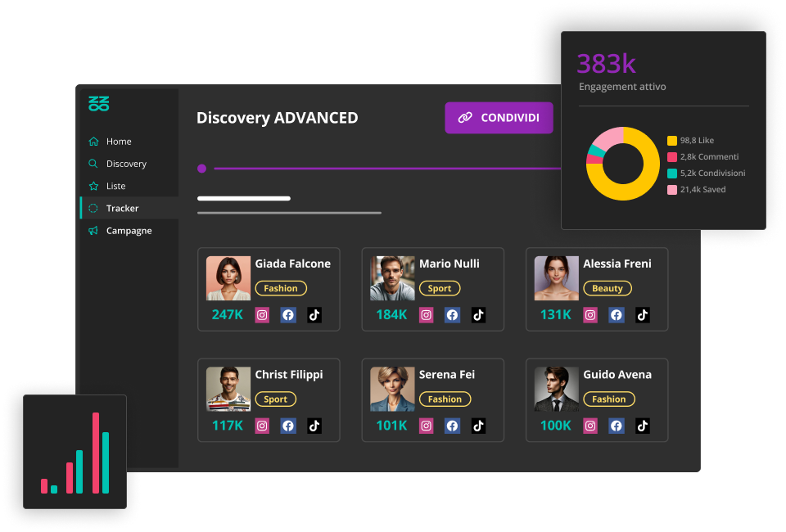Open Christ Filippi's Facebook icon
This screenshot has height=532, width=786.
288,426
